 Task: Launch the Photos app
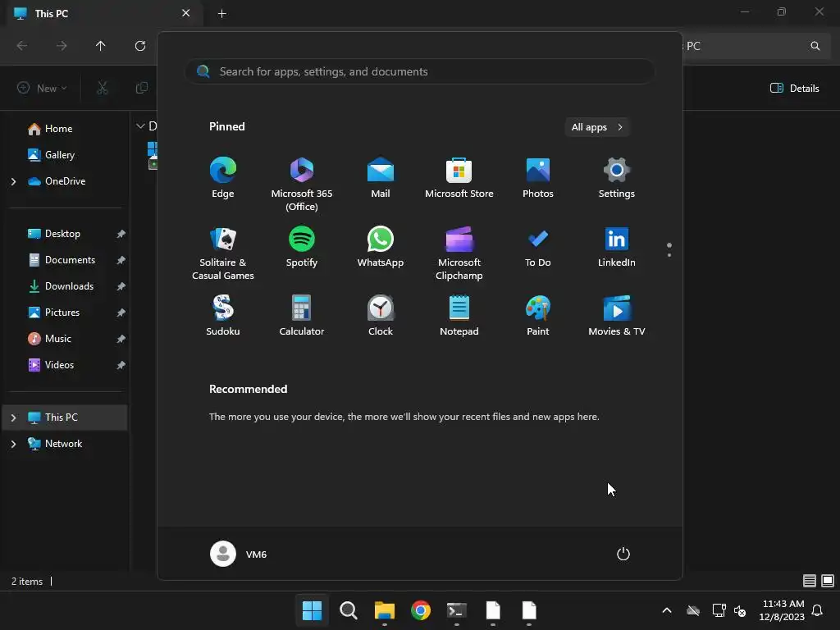(x=538, y=178)
